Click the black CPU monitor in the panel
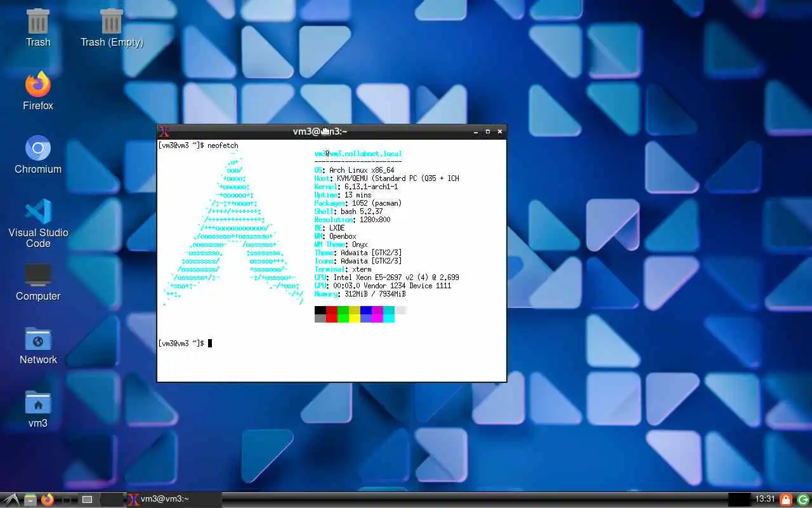 pyautogui.click(x=740, y=500)
